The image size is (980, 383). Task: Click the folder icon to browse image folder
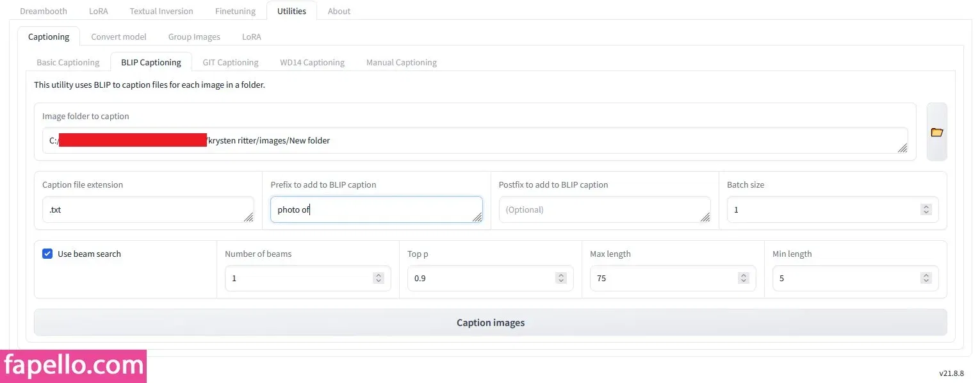tap(936, 132)
